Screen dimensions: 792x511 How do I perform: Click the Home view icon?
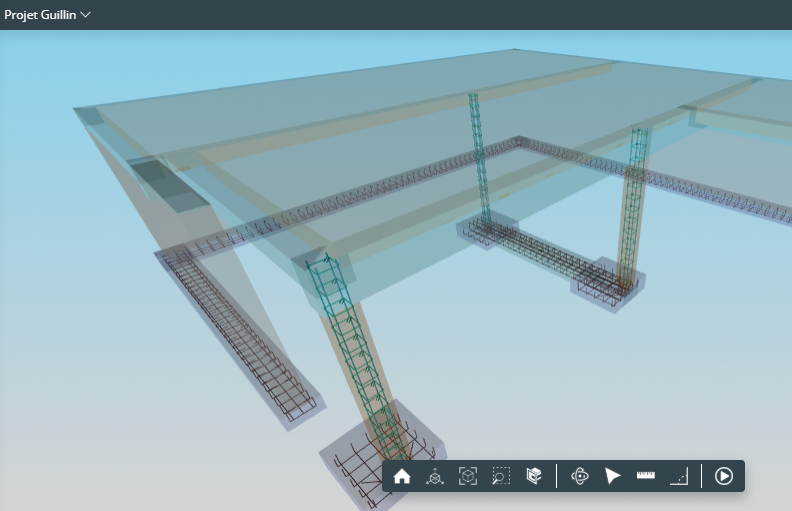coord(402,476)
